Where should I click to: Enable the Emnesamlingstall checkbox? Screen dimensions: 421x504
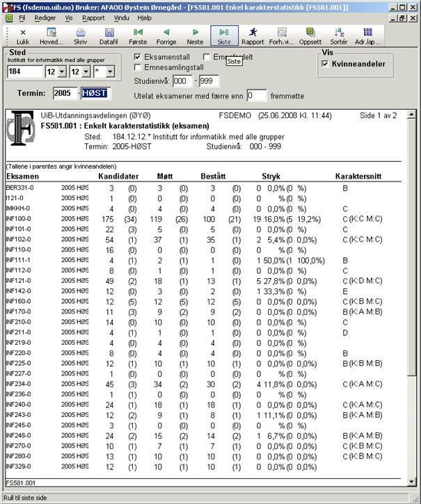point(138,67)
